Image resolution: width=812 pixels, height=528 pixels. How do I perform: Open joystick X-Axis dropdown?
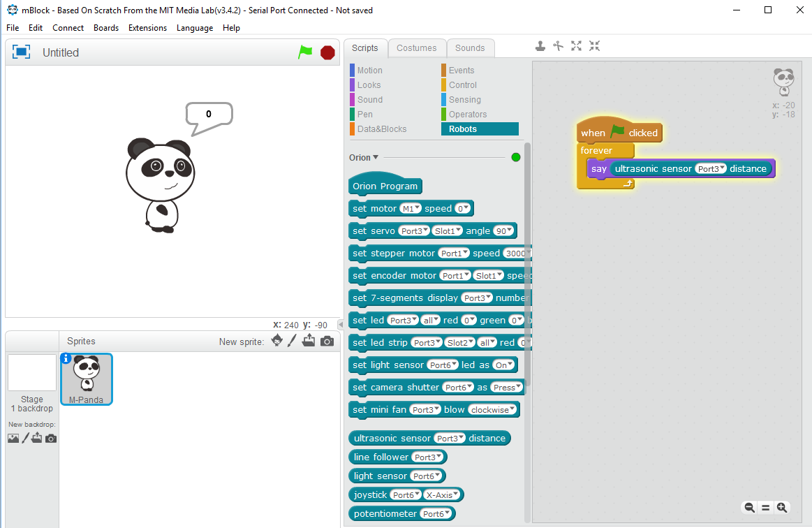point(442,495)
